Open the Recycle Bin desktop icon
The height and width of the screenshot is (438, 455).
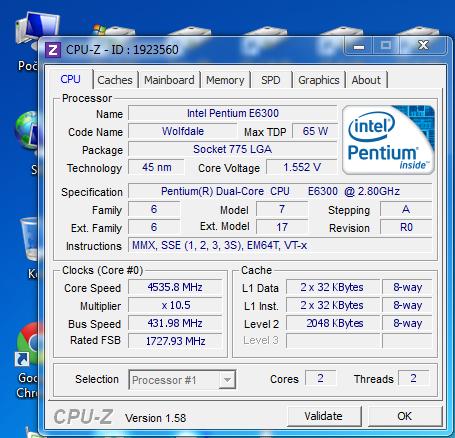coord(29,239)
